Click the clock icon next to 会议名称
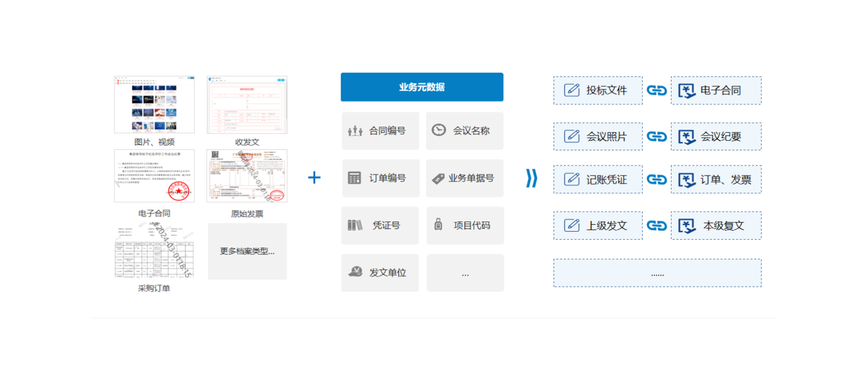 (x=439, y=130)
